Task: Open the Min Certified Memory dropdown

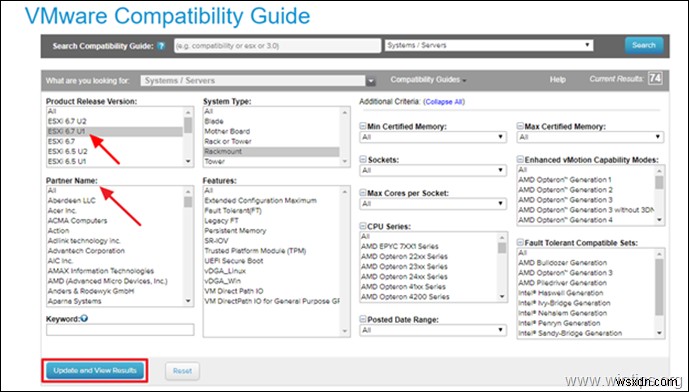Action: click(x=433, y=137)
